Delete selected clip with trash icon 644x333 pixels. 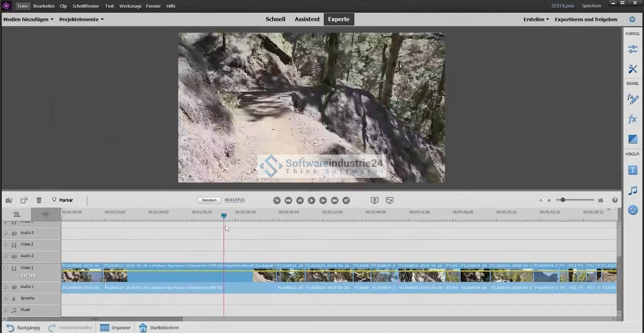[x=39, y=200]
